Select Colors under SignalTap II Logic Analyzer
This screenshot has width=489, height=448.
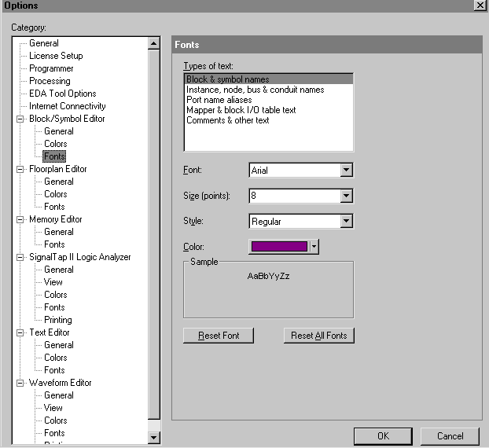56,295
